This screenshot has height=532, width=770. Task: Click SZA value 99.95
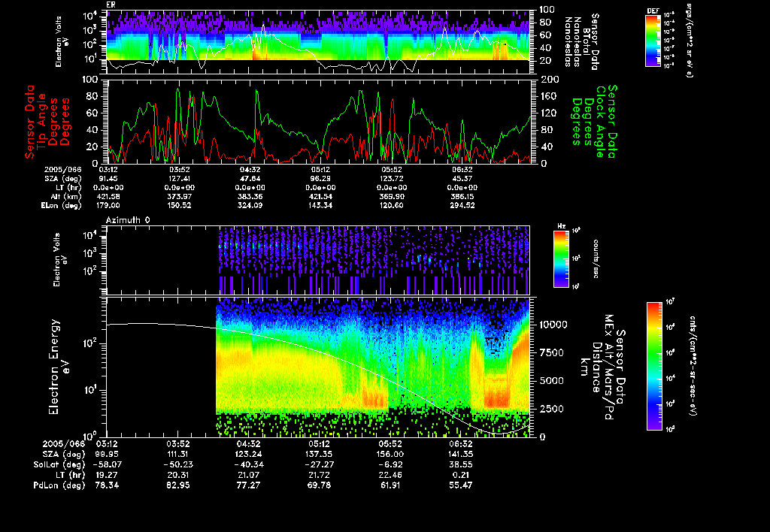pyautogui.click(x=108, y=455)
